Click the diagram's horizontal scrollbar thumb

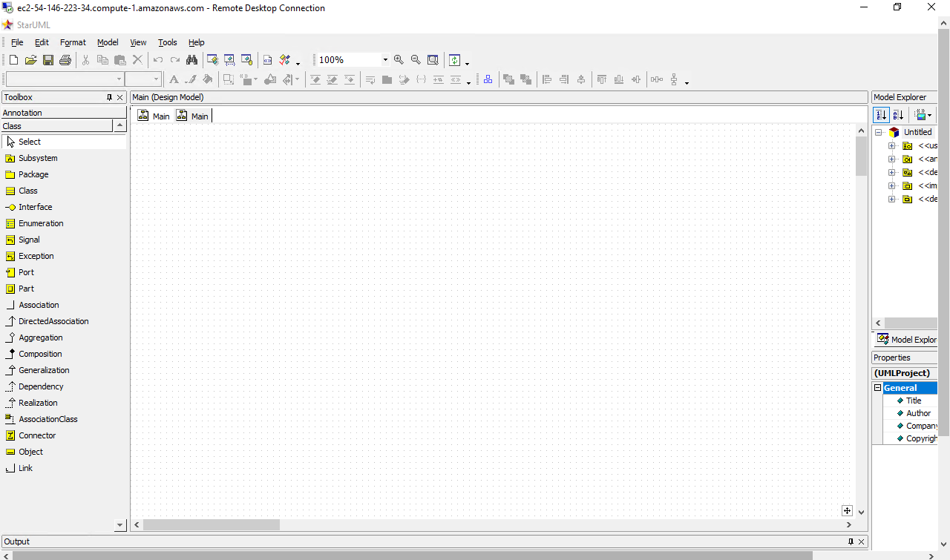pyautogui.click(x=211, y=525)
